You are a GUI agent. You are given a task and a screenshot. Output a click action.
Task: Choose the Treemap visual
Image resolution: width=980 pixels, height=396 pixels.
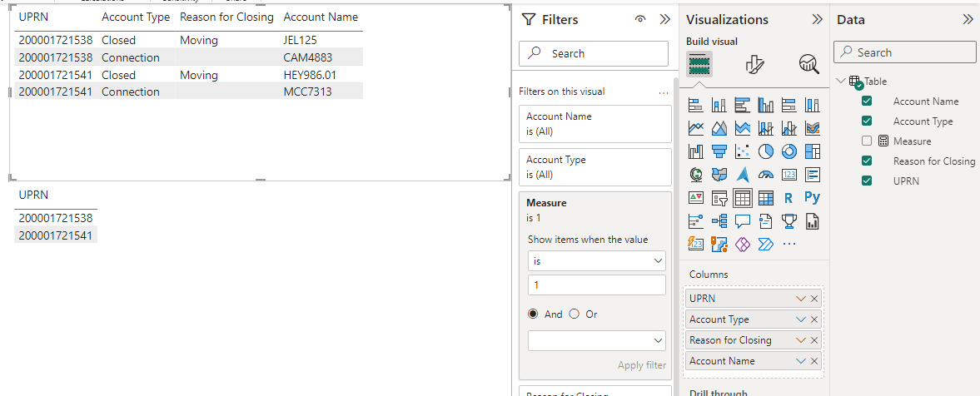813,151
